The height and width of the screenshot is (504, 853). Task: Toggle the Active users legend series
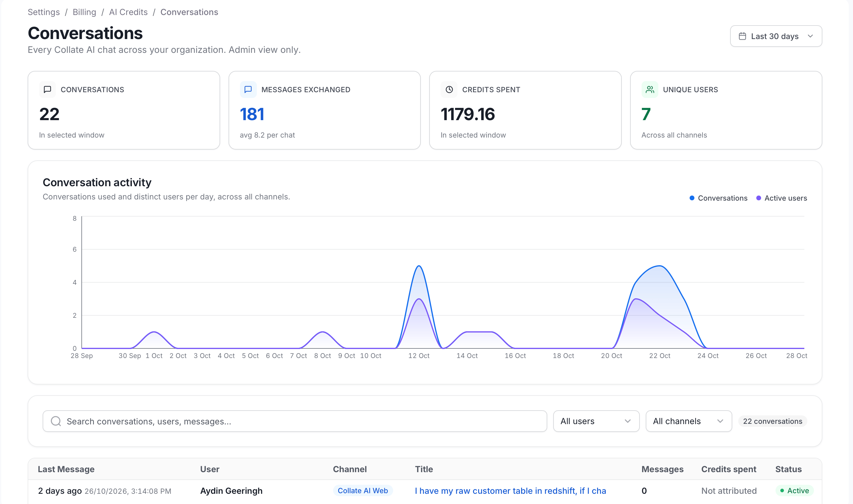click(x=781, y=198)
